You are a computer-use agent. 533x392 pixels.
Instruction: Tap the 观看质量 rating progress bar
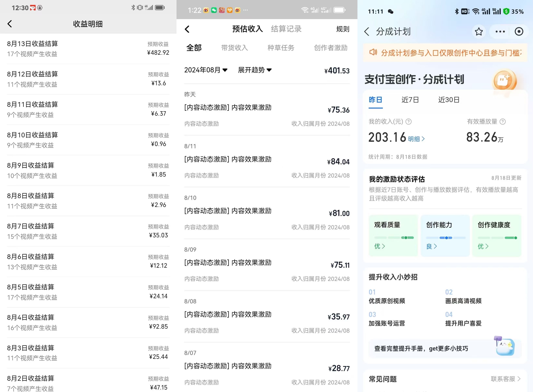point(394,237)
